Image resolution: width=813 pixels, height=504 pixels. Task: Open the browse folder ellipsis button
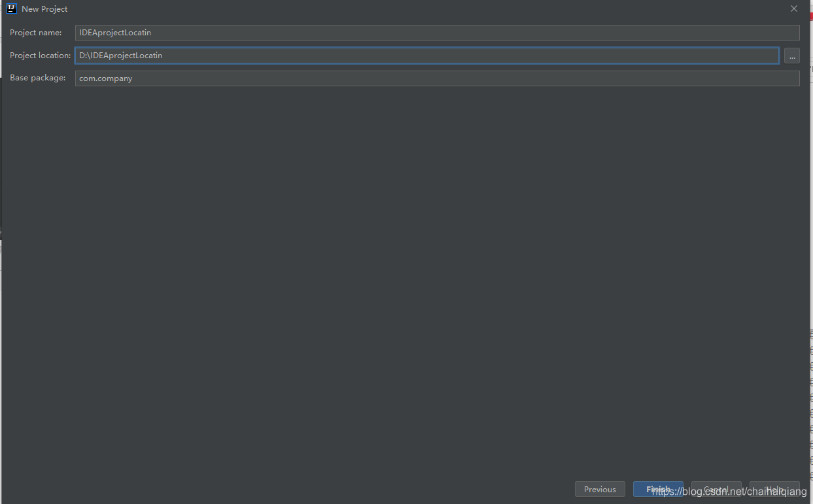coord(791,56)
